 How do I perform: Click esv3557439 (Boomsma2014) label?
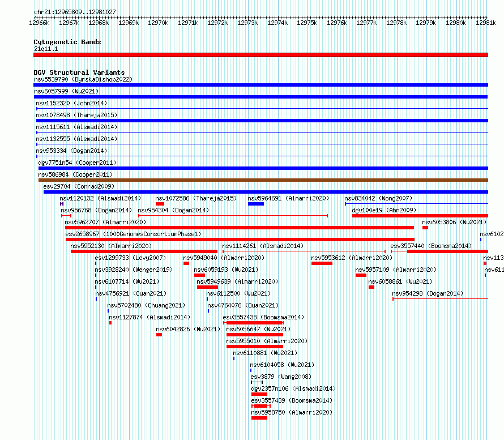pos(292,400)
